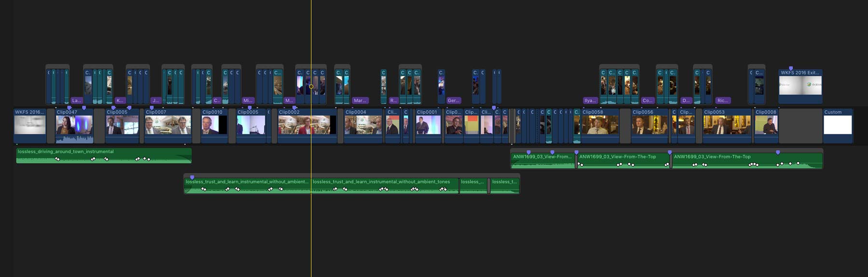Select the purple 'Mi...' title clip

[248, 101]
